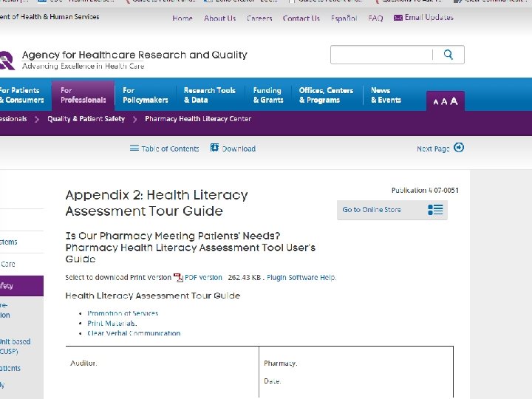Click the Date label in table
The image size is (532, 399).
[x=273, y=381]
